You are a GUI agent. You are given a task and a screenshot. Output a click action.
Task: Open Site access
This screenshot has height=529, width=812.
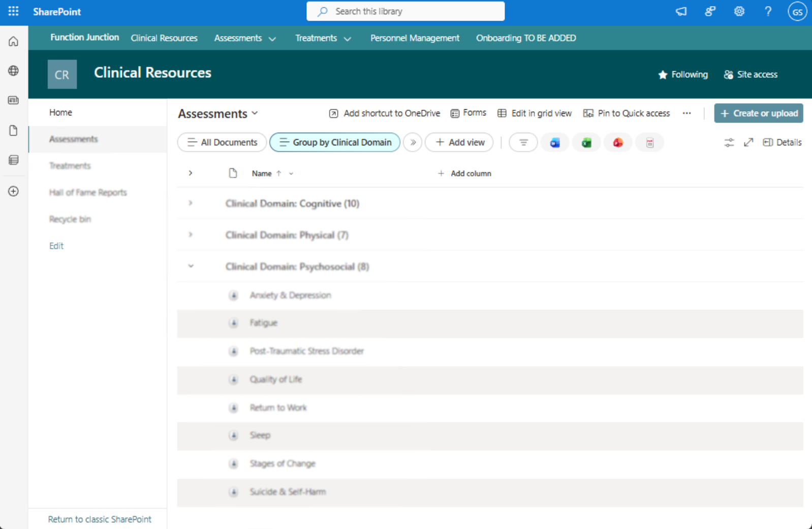pos(751,75)
